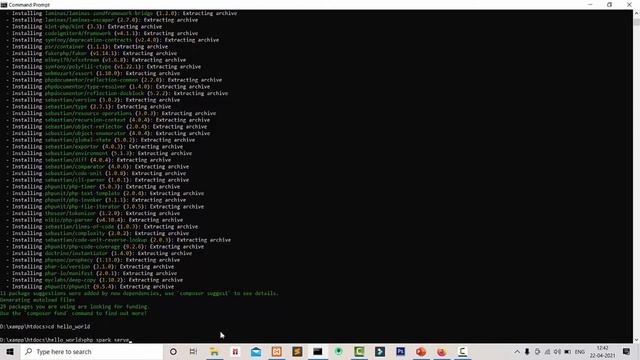Viewport: 640px width, 360px height.
Task: Show hidden system tray icons
Action: click(517, 351)
